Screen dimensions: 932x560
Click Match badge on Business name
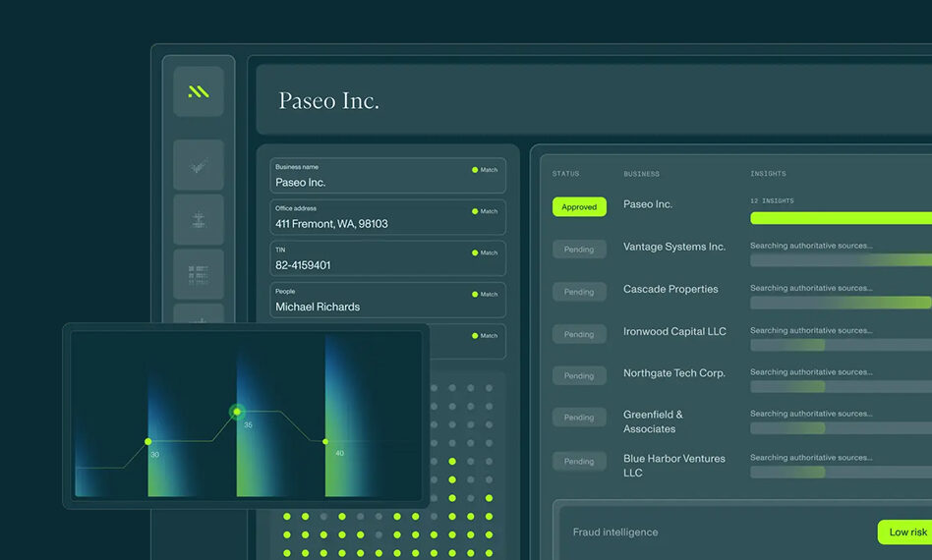tap(485, 170)
